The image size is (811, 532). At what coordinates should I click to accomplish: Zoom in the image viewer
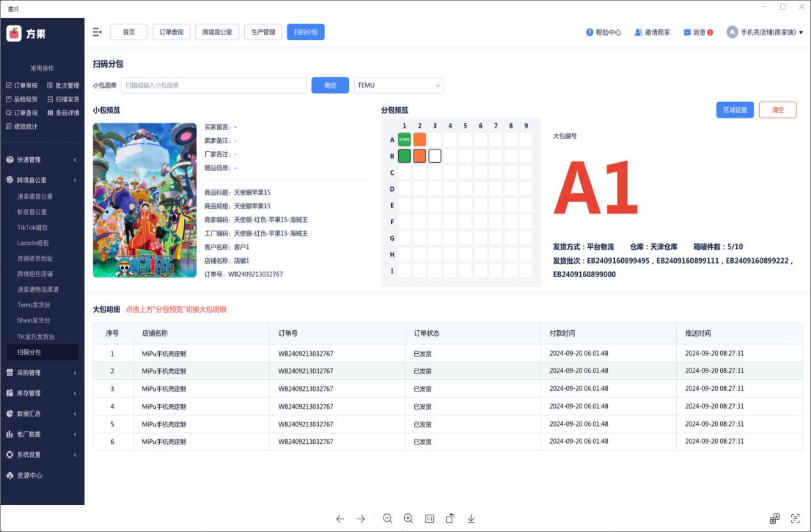tap(408, 519)
